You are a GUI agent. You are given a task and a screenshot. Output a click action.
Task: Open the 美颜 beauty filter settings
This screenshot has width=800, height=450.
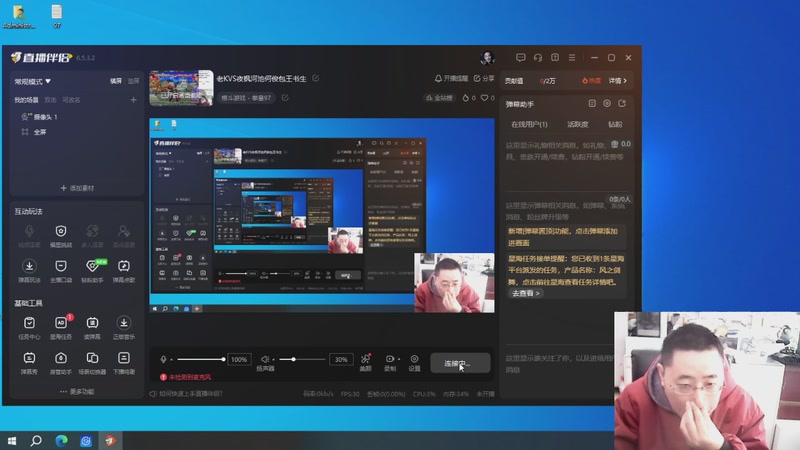pyautogui.click(x=365, y=363)
